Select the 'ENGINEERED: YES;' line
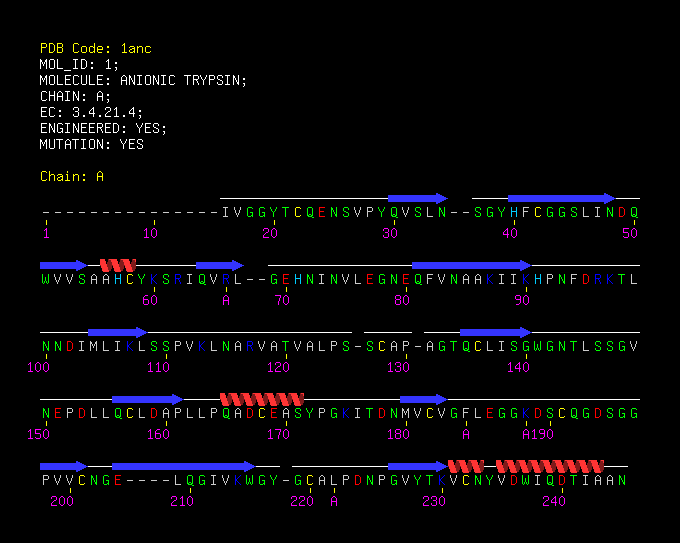This screenshot has width=680, height=543. (103, 128)
